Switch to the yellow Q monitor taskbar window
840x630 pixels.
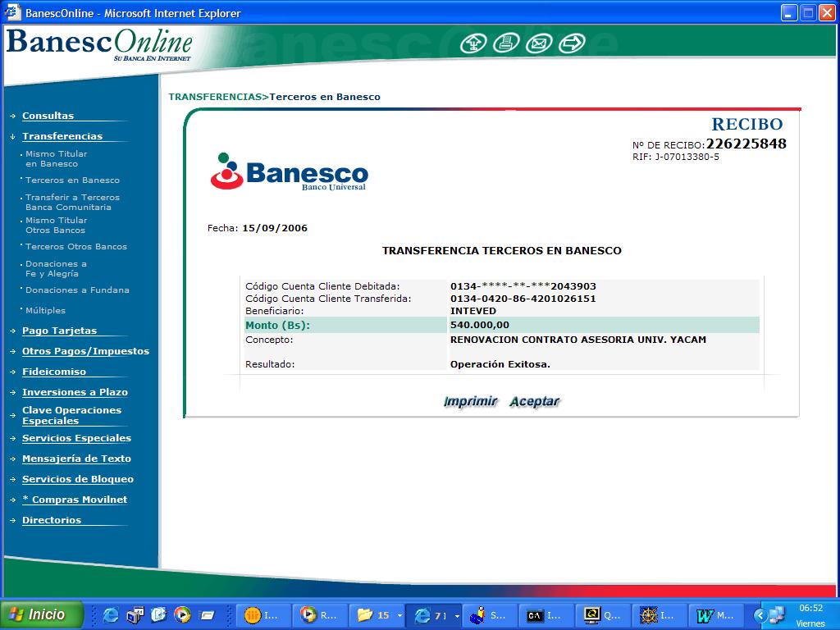[x=603, y=615]
